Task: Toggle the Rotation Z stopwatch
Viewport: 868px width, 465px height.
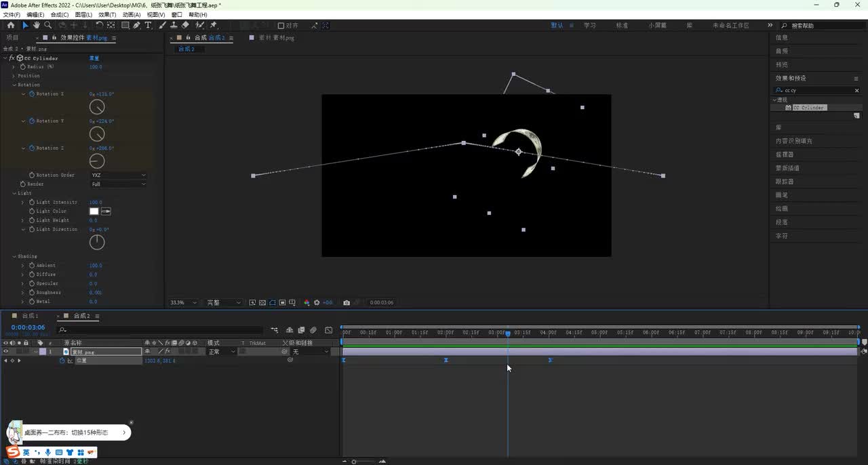Action: (x=31, y=148)
